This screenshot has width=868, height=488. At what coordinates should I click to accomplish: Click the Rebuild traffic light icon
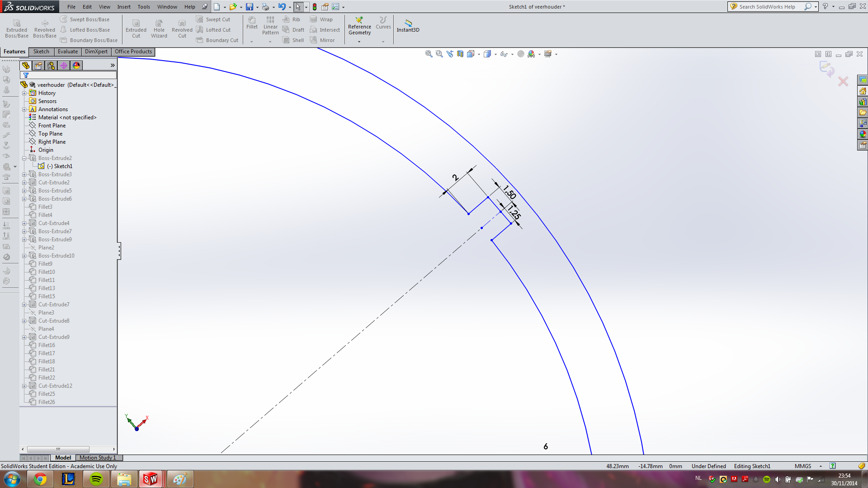point(315,7)
